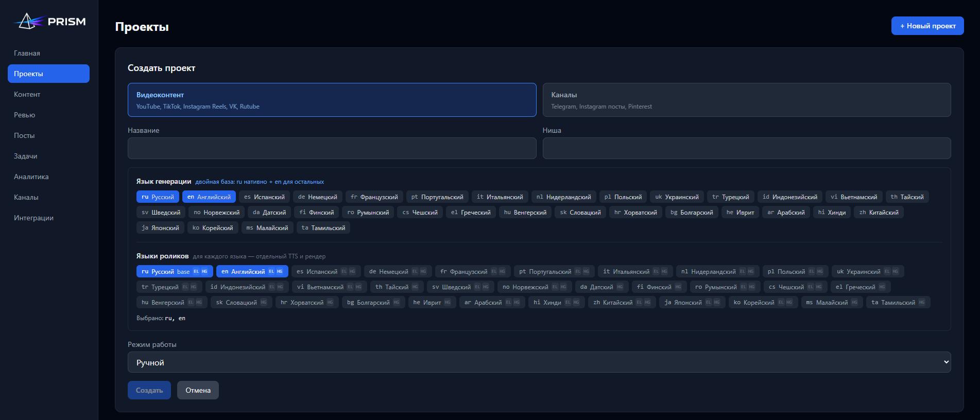
Task: Open Посты from the sidebar
Action: [48, 135]
